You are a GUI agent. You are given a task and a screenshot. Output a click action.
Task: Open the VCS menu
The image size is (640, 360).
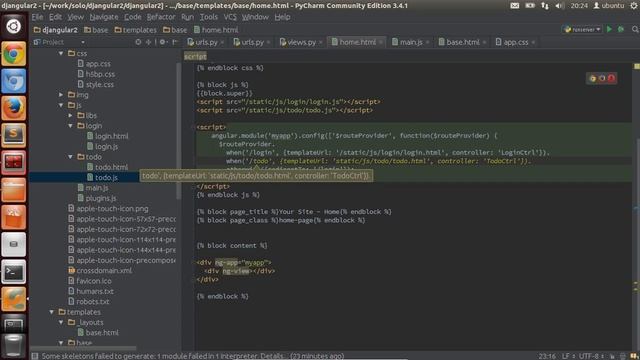[x=230, y=17]
